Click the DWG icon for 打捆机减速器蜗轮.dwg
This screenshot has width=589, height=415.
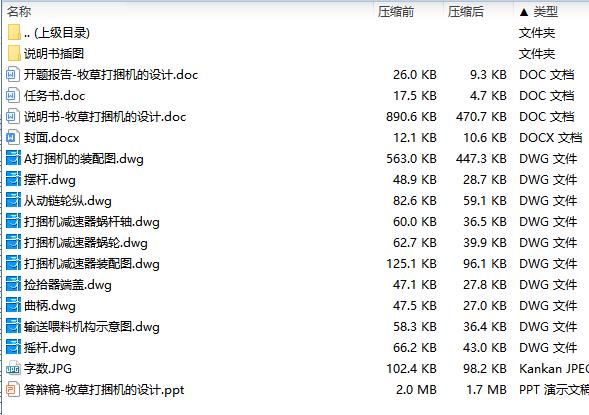13,243
